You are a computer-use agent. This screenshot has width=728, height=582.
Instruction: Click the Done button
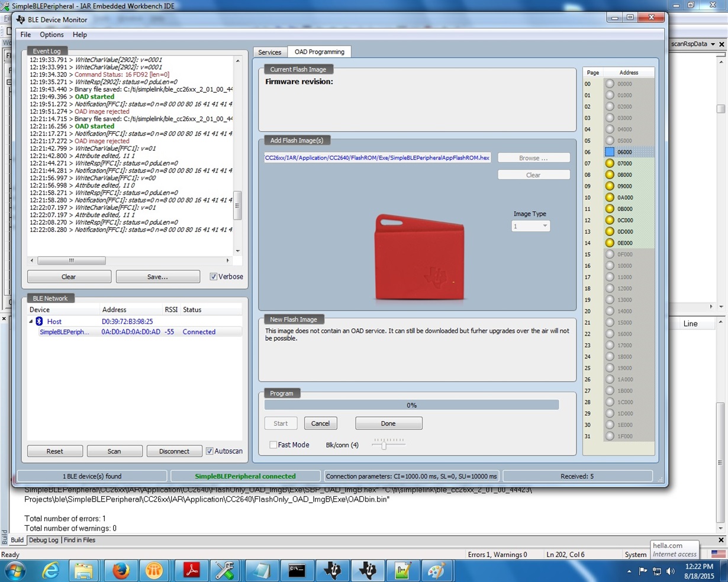388,423
